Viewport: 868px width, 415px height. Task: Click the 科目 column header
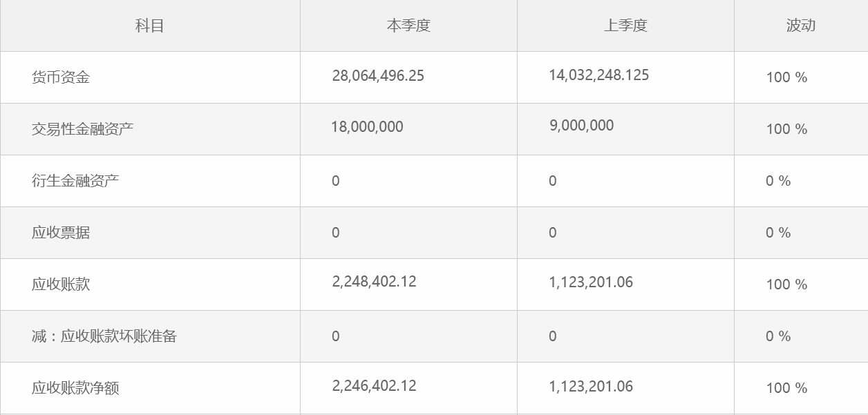point(150,26)
